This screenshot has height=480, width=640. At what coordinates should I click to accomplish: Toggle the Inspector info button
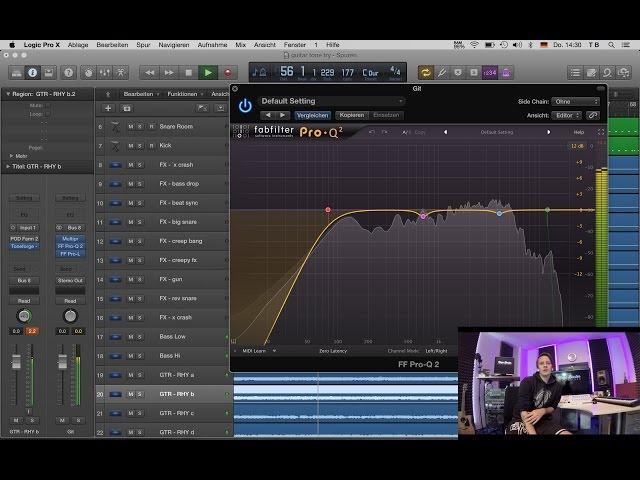(x=33, y=73)
